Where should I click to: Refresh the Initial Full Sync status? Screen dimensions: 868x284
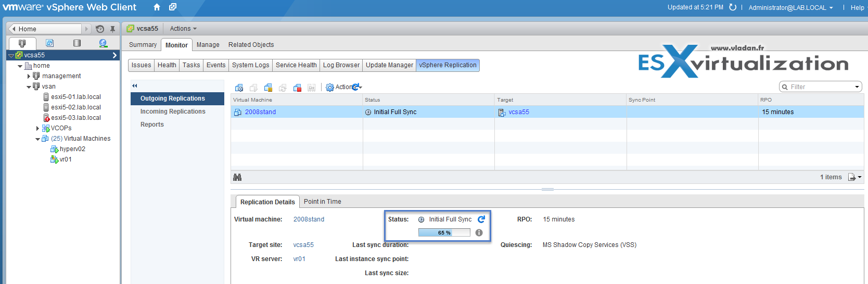481,219
